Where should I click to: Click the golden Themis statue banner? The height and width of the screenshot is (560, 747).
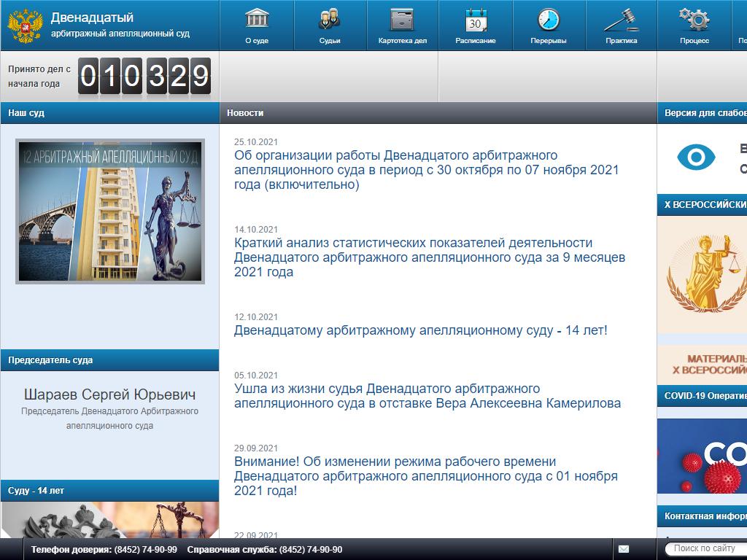point(702,275)
